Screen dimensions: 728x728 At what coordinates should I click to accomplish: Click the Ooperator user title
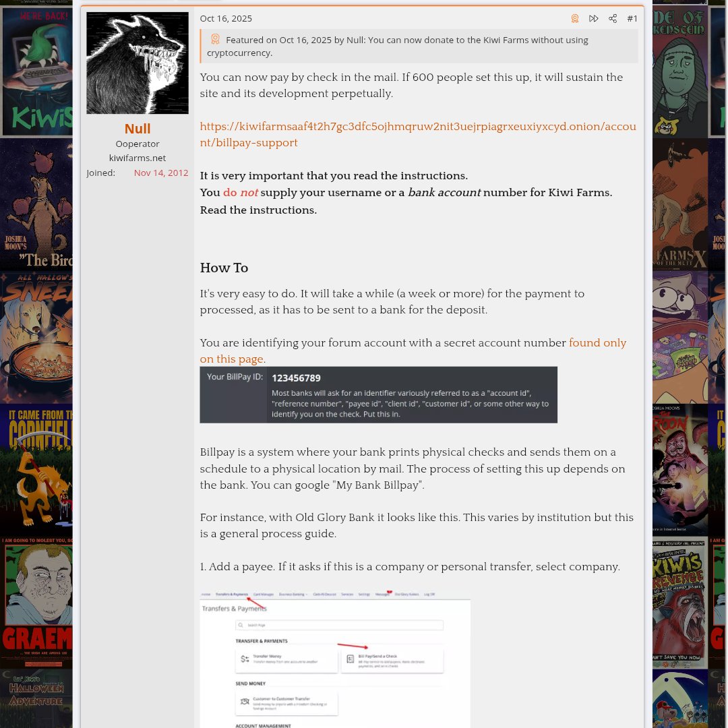[138, 144]
